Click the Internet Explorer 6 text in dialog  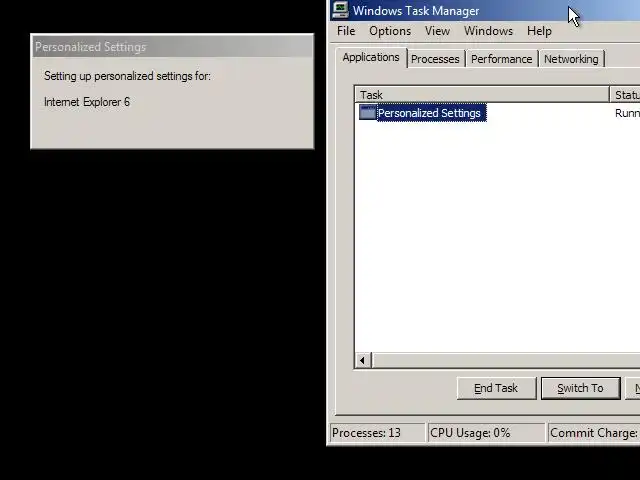tap(87, 102)
